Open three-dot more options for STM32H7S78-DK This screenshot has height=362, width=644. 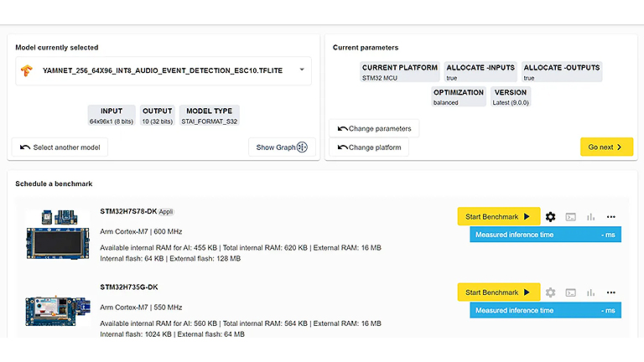611,217
